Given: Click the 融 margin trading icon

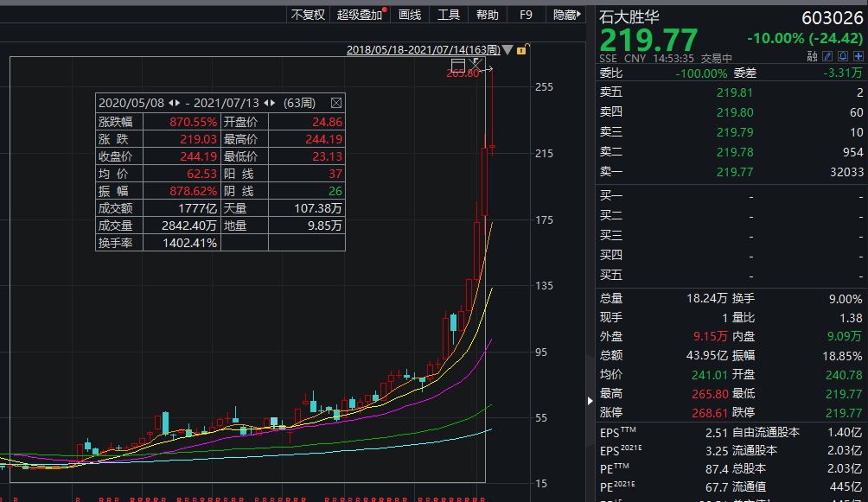Looking at the screenshot, I should coord(812,57).
